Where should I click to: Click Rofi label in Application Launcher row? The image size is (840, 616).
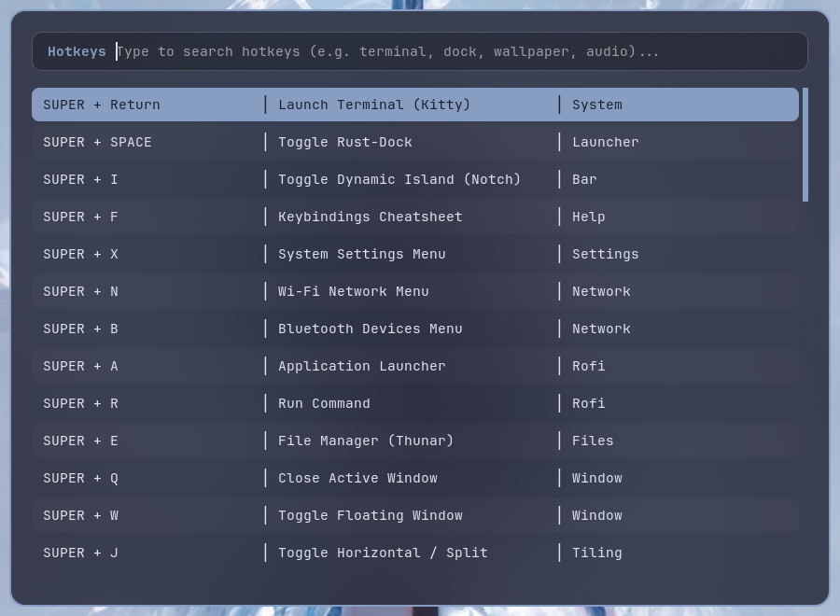[589, 367]
